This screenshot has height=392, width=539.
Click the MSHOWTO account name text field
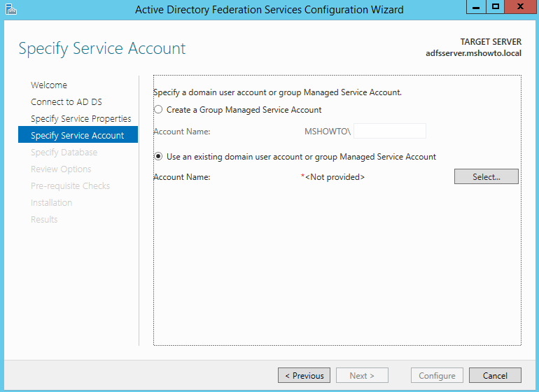pyautogui.click(x=390, y=131)
